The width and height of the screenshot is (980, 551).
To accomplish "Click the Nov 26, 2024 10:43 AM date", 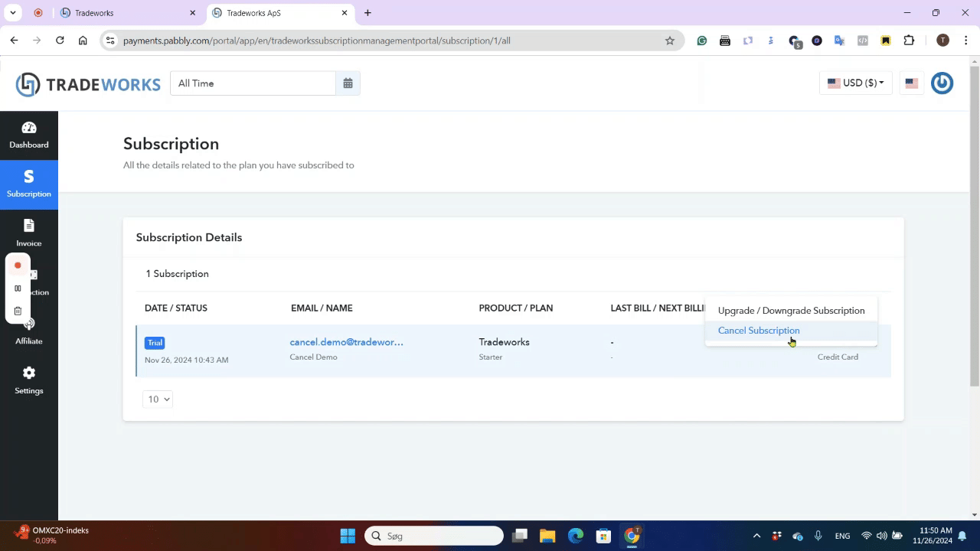I will (x=186, y=360).
